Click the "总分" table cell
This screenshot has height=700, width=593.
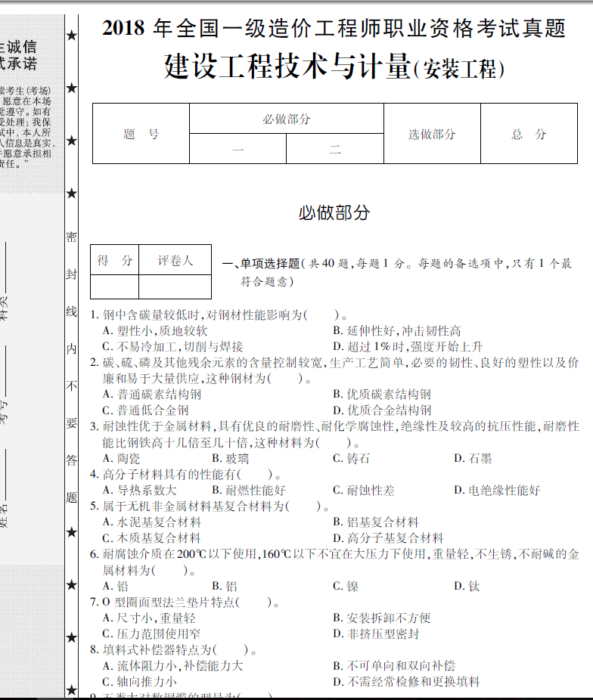tap(529, 134)
